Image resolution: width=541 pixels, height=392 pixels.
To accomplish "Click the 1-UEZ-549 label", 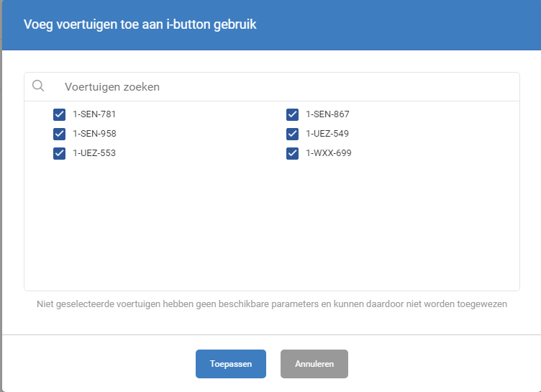I will coord(327,134).
